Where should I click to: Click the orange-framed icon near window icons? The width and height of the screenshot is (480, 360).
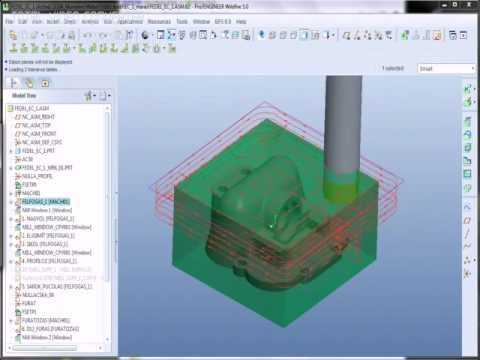(x=437, y=35)
